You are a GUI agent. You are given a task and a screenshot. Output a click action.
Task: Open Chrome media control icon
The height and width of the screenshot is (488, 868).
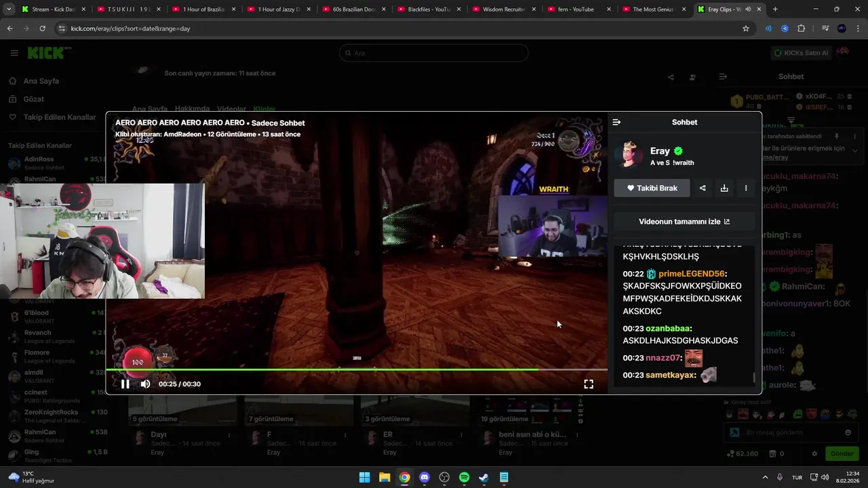pos(825,28)
